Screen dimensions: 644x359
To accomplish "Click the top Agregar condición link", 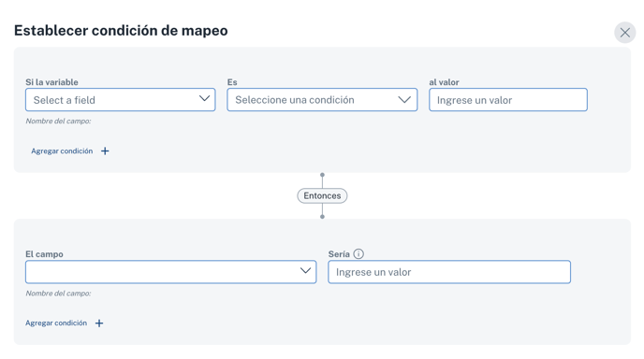I will pyautogui.click(x=62, y=151).
